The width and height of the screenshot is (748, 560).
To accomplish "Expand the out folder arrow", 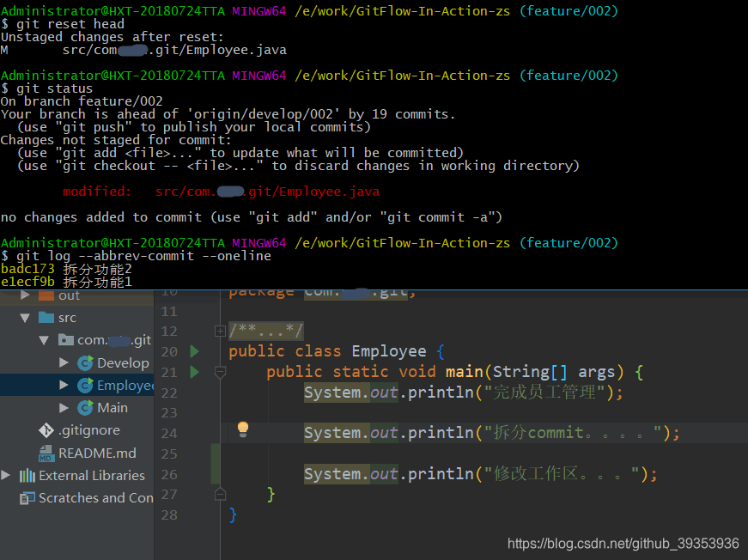I will click(24, 295).
